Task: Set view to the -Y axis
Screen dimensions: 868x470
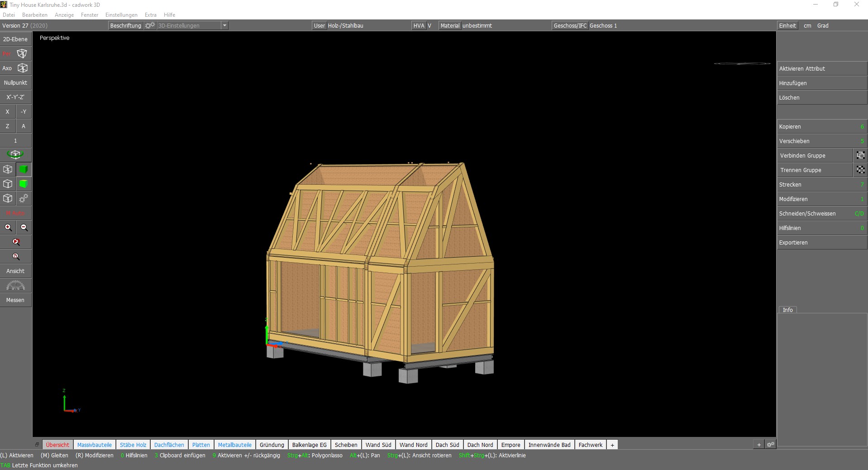Action: pos(24,111)
